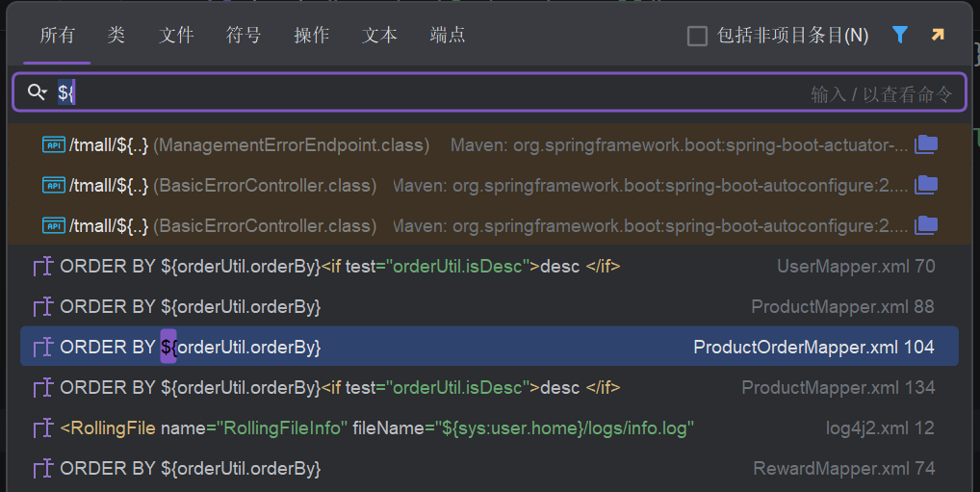Screen dimensions: 980x492
Task: Go to the 操作 tab
Action: [311, 36]
